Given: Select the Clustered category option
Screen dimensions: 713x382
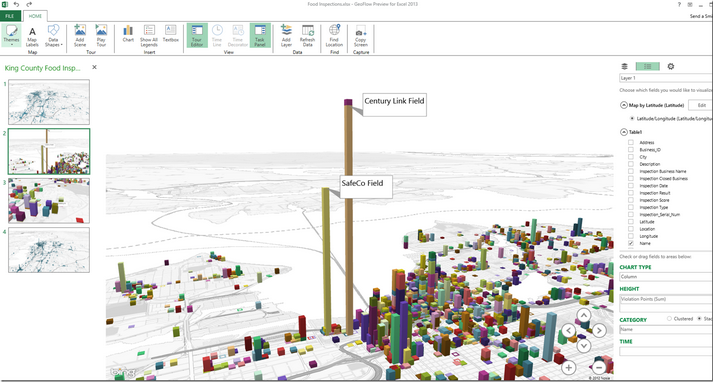Looking at the screenshot, I should pos(669,319).
